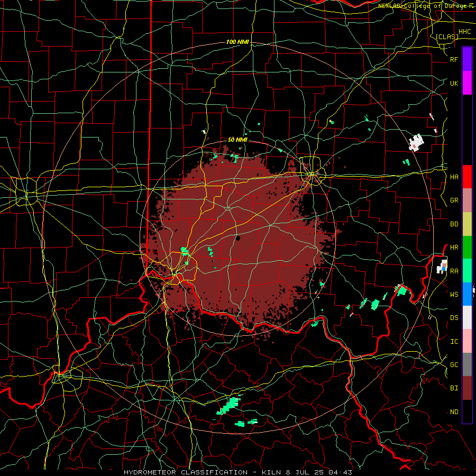The image size is (476, 476).
Task: Pick the DS white legend swatch
Action: click(467, 317)
